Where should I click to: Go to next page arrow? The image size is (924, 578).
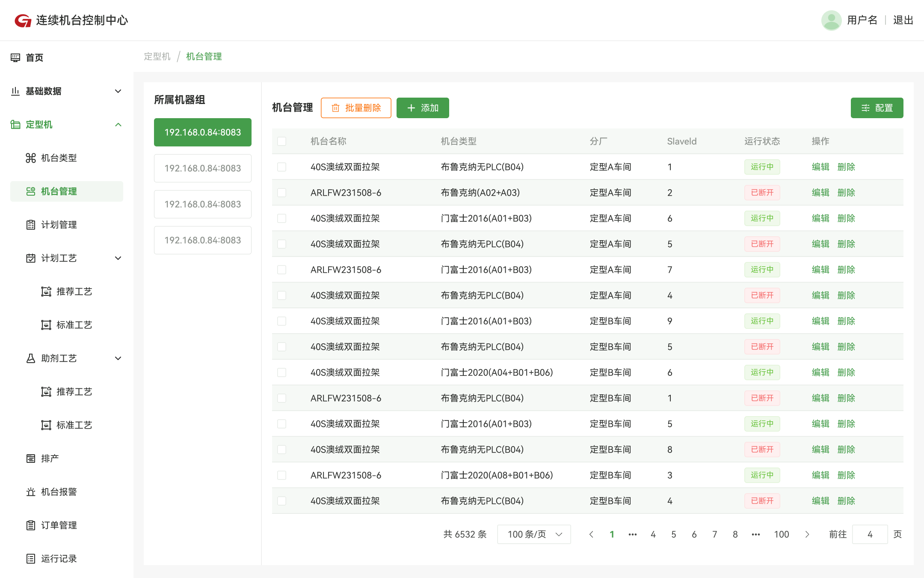tap(807, 534)
